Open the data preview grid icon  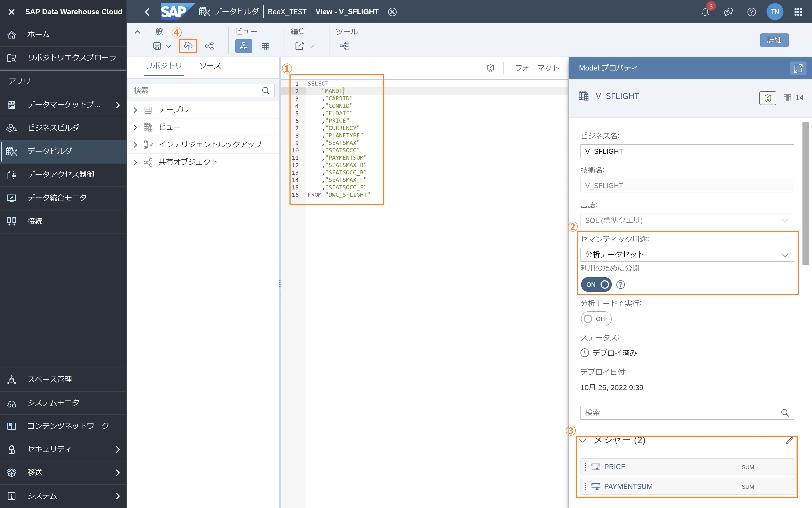265,46
